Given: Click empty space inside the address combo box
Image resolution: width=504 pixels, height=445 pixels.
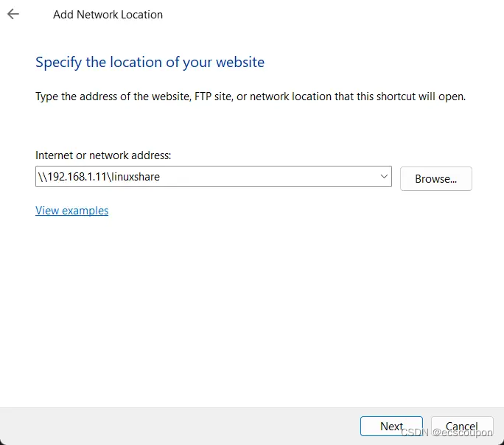Looking at the screenshot, I should 280,177.
